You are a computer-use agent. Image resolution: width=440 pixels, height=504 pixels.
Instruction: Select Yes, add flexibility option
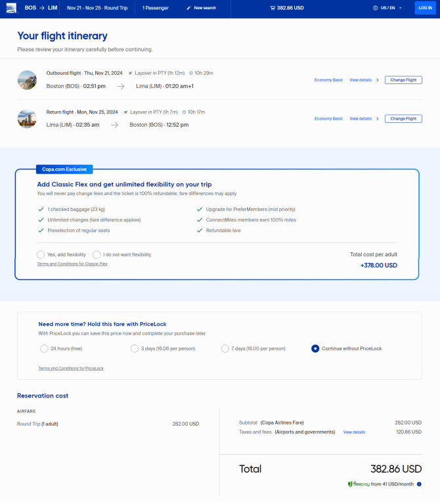(41, 254)
